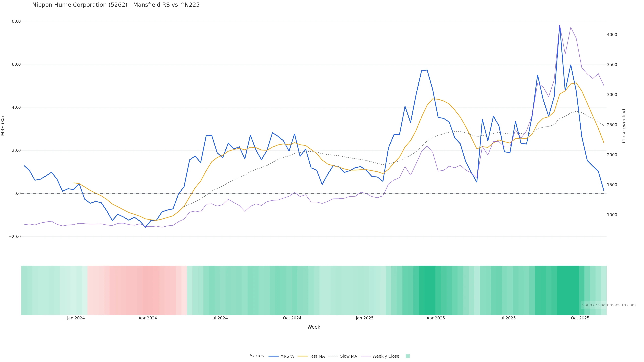This screenshot has width=644, height=362.
Task: Click the MRS (%) y-axis title
Action: (x=3, y=126)
